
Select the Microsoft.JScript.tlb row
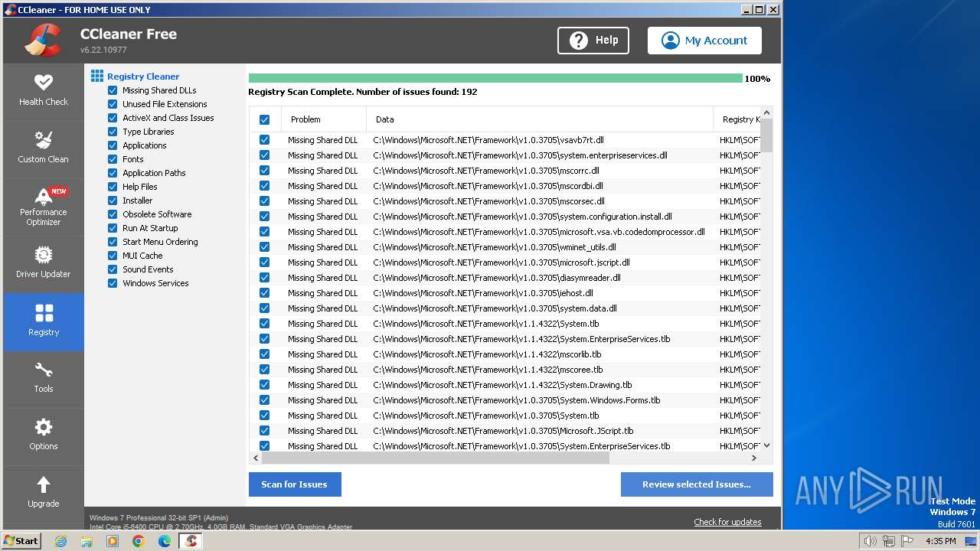(x=505, y=431)
